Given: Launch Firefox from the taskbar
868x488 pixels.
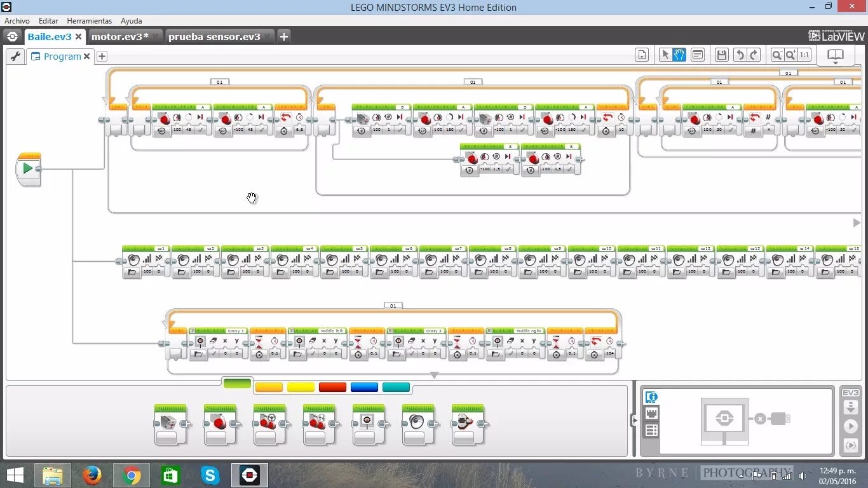Looking at the screenshot, I should (x=92, y=475).
